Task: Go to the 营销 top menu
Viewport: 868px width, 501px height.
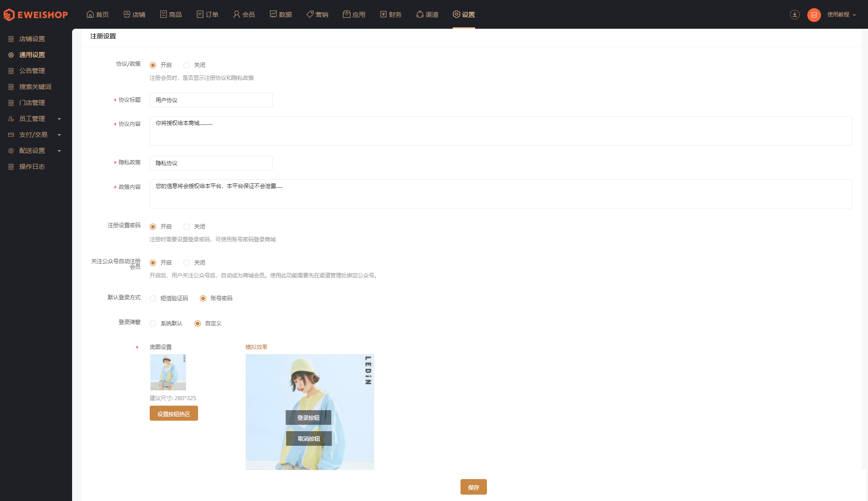Action: (317, 15)
